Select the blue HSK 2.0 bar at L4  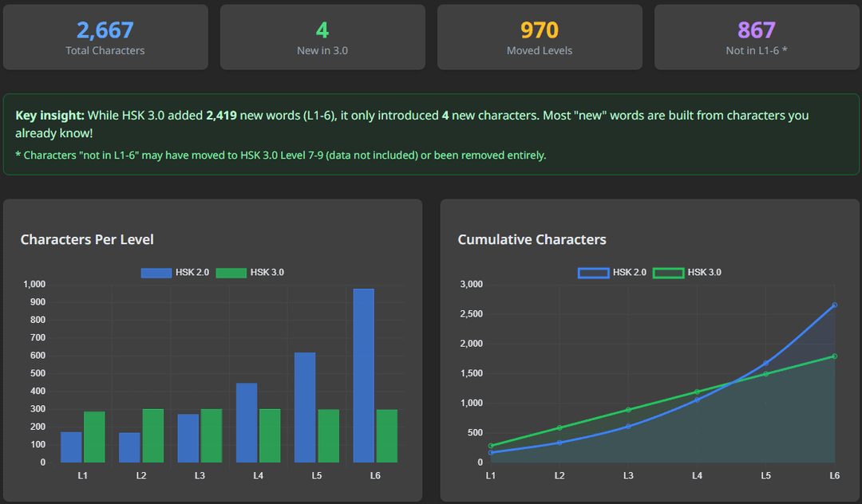click(247, 423)
